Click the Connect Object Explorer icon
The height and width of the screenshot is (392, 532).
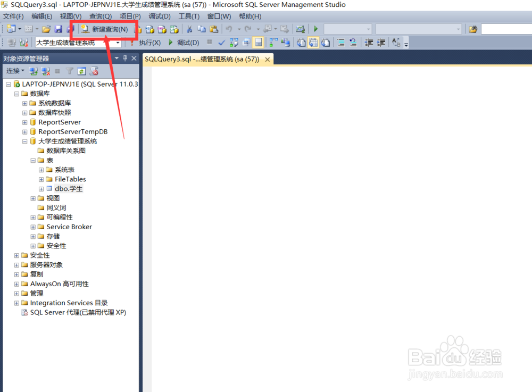coord(33,71)
